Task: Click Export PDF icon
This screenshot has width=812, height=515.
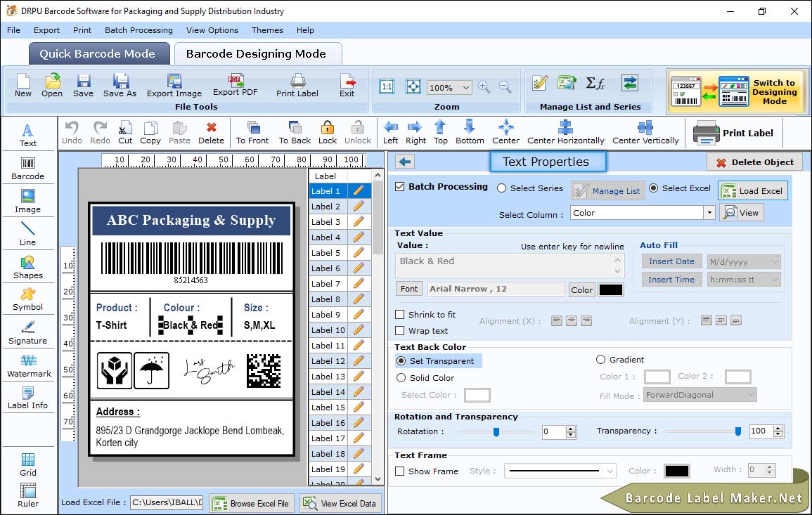Action: click(235, 86)
